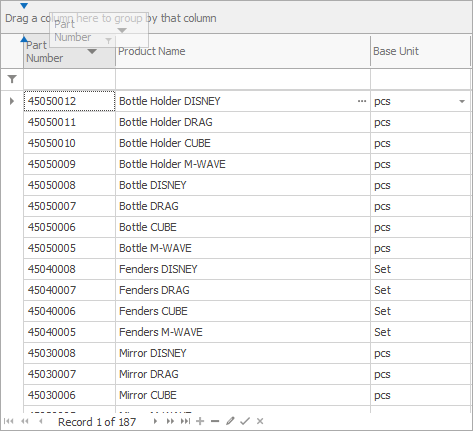Open ellipsis editor for Bottle Holder DISNEY

pos(362,101)
